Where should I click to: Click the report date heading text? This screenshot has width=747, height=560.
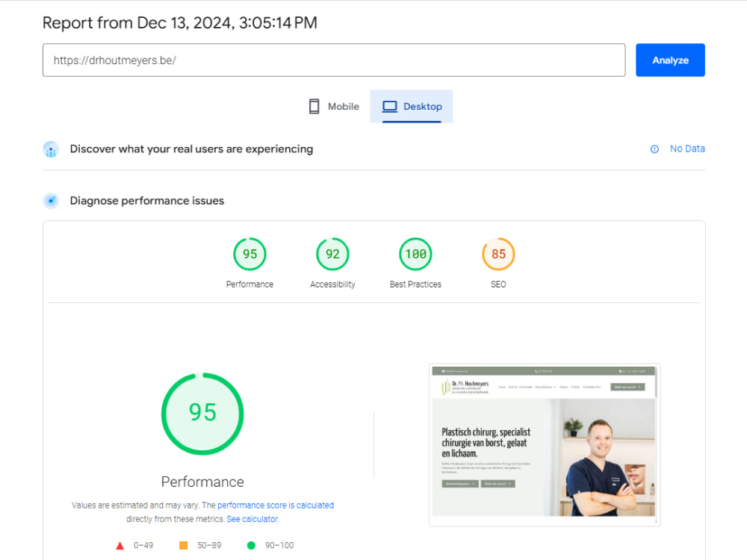(x=179, y=23)
